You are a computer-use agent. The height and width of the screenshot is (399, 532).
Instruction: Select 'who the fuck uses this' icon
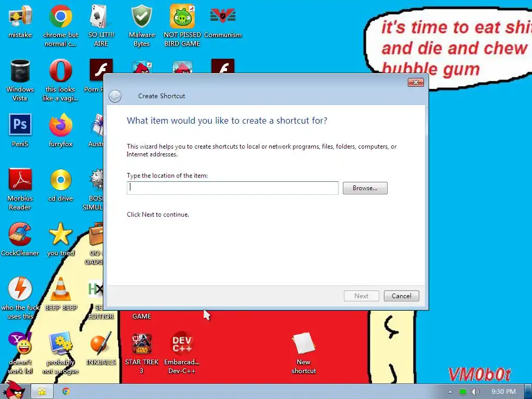pos(20,298)
